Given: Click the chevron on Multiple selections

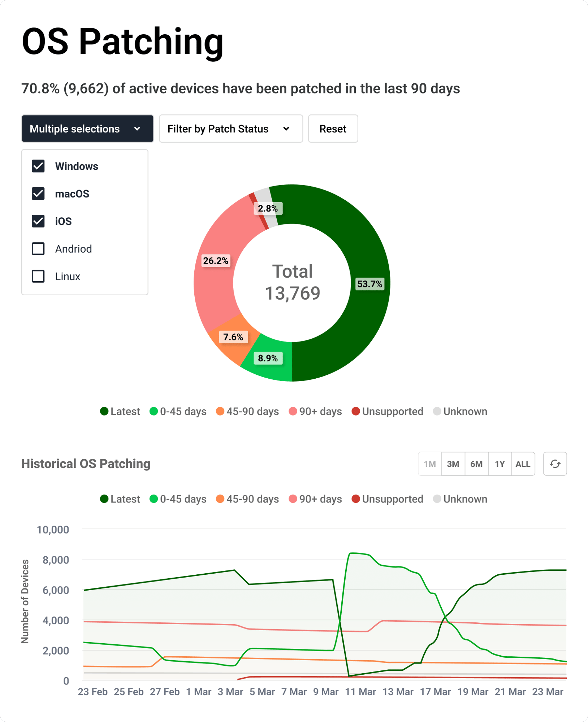Looking at the screenshot, I should (x=137, y=129).
